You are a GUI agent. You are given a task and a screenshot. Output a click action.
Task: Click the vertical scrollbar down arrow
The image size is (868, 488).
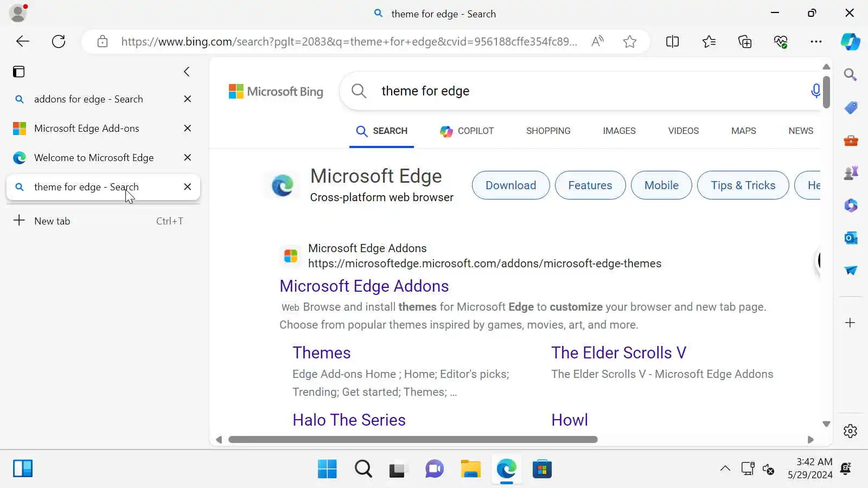pos(826,424)
